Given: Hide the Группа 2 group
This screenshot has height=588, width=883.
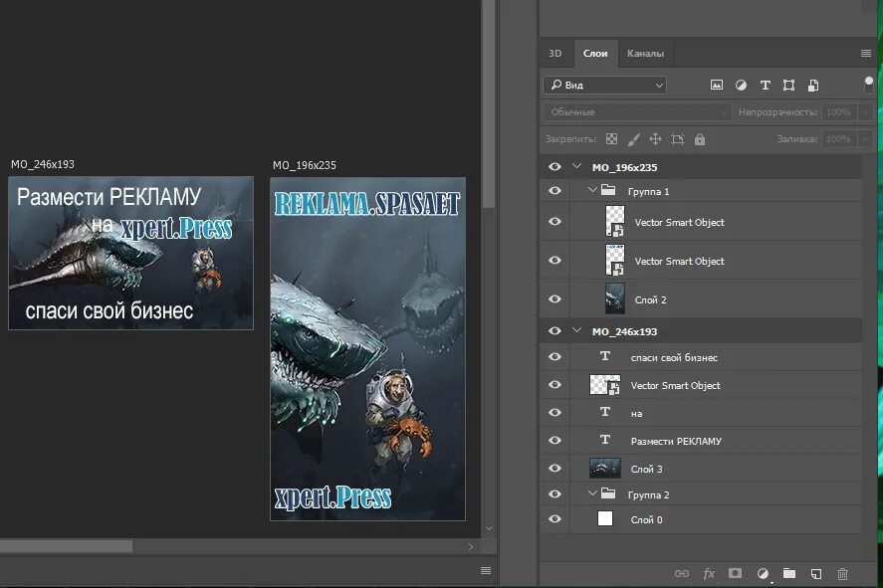Looking at the screenshot, I should pyautogui.click(x=554, y=494).
